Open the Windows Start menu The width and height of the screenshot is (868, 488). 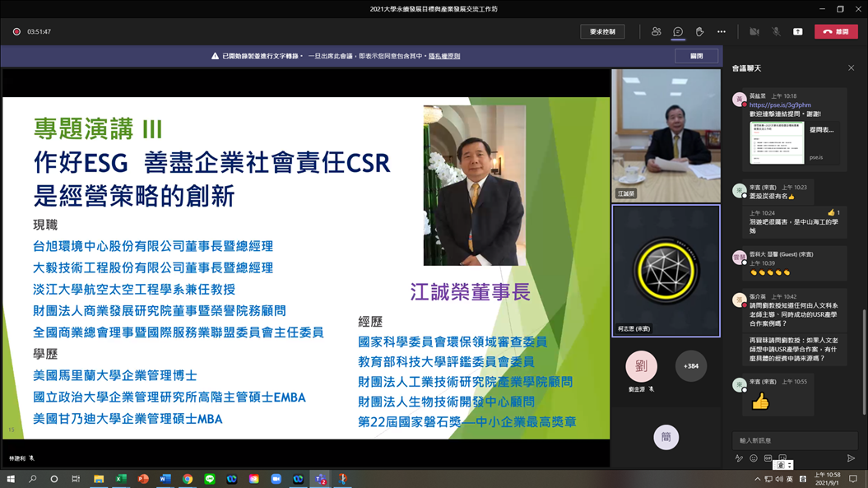coord(9,477)
